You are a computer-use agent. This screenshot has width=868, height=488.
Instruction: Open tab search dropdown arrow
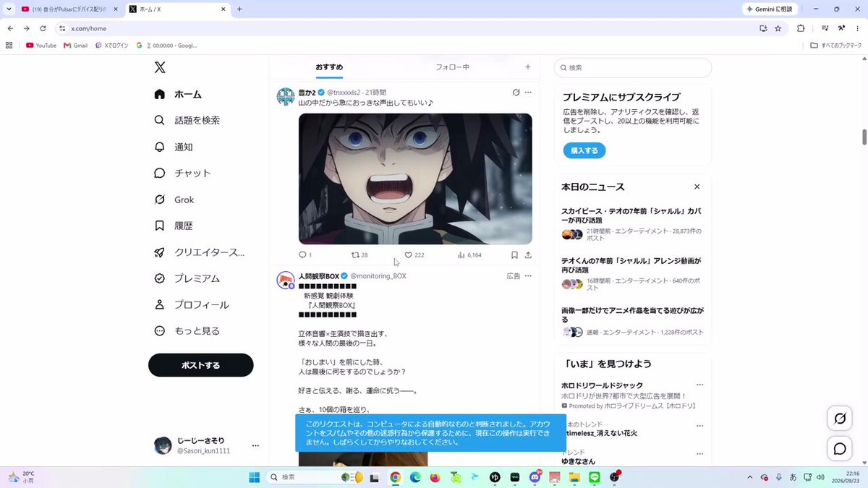7,9
